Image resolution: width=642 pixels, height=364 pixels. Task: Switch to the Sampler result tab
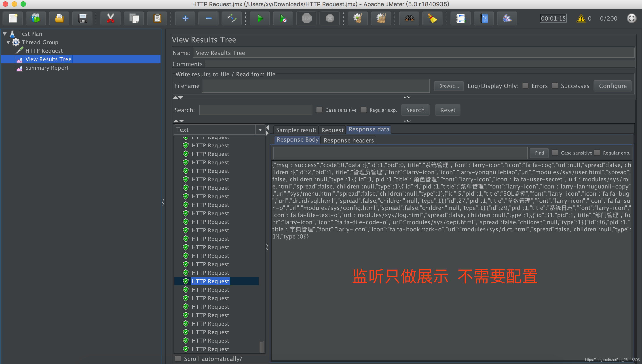pyautogui.click(x=296, y=130)
